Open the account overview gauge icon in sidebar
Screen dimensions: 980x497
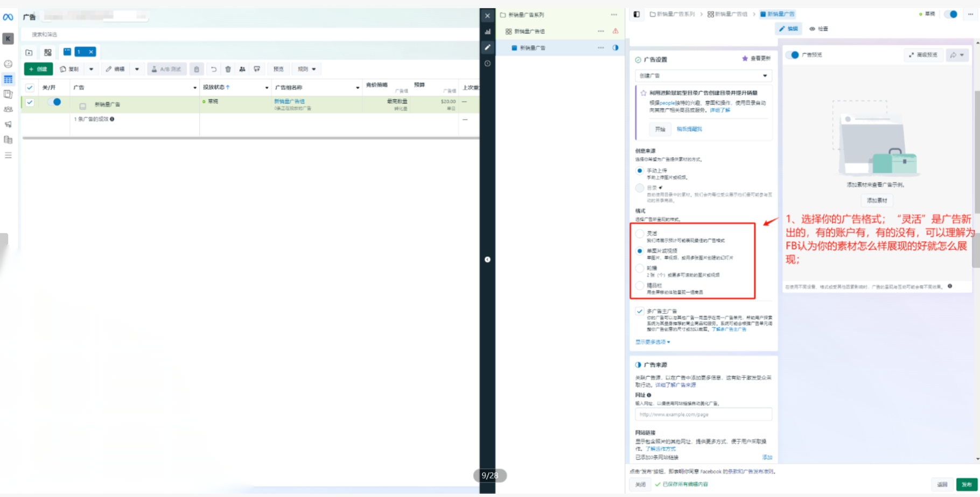pos(8,64)
